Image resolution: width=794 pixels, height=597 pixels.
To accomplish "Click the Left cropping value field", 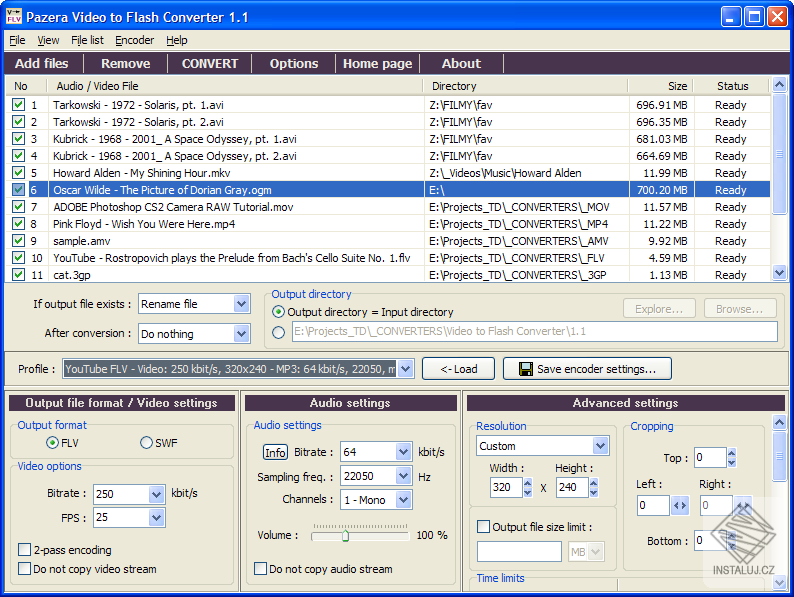I will [x=654, y=505].
